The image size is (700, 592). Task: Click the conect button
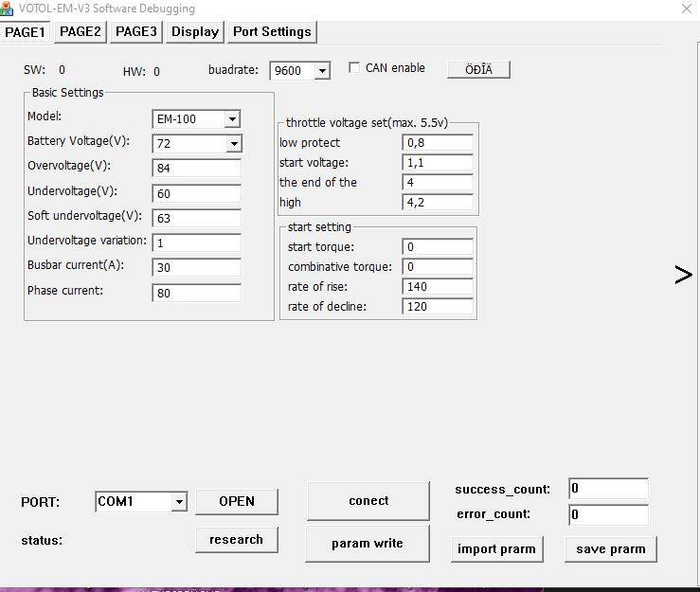pos(368,501)
